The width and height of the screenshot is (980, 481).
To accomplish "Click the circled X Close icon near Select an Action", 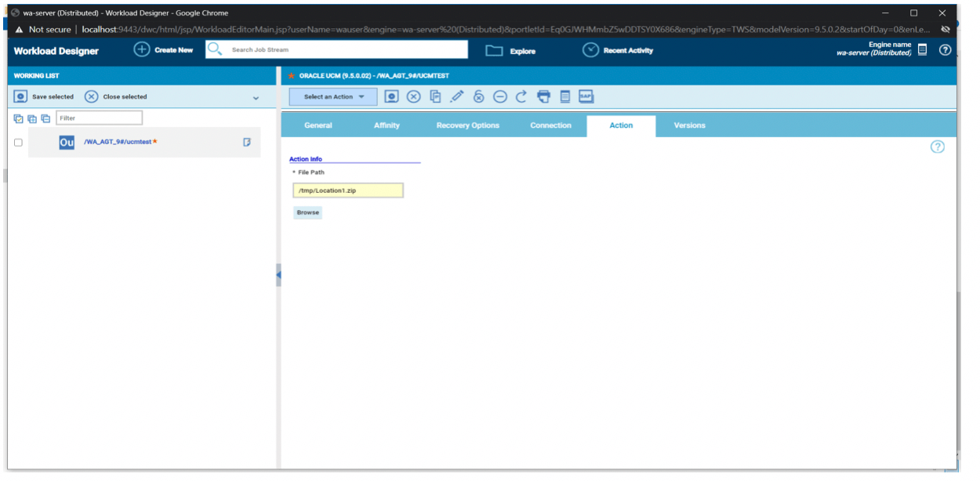I will [x=413, y=96].
